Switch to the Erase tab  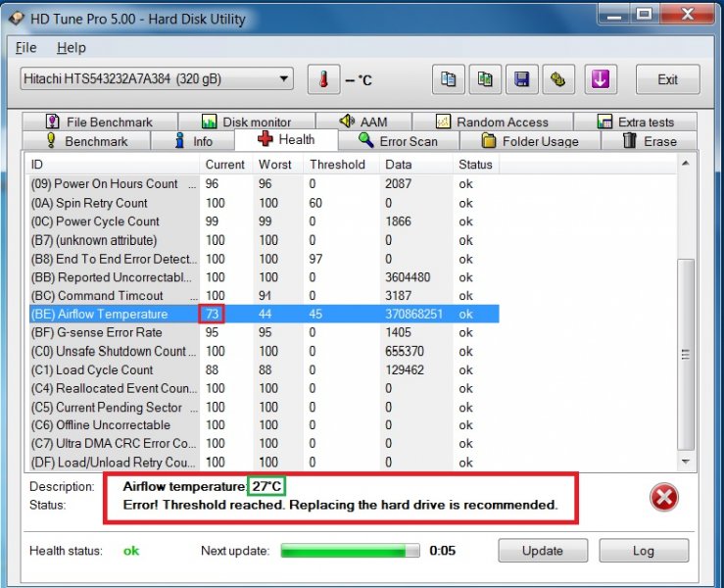tap(650, 141)
